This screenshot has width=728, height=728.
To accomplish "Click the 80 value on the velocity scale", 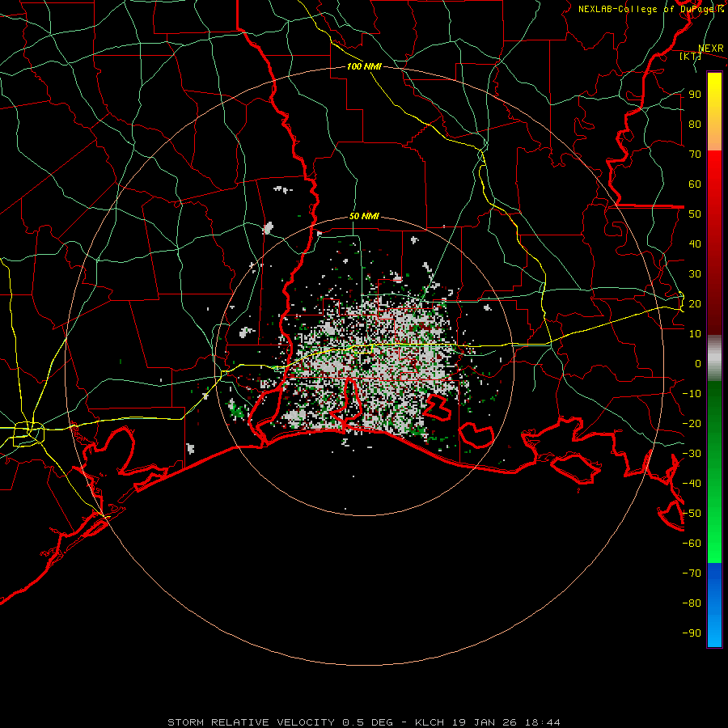I will (x=695, y=124).
